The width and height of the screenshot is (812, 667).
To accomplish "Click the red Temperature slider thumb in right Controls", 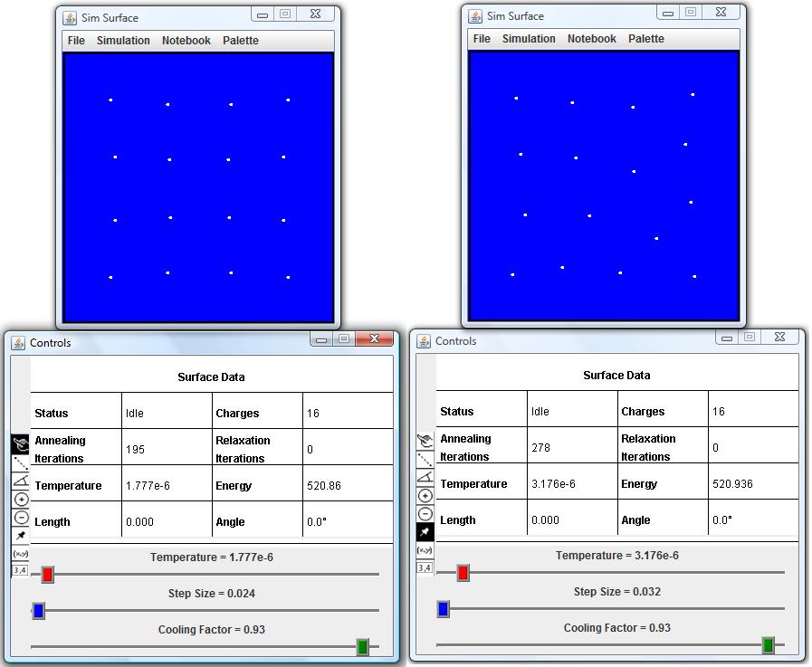I will [463, 572].
